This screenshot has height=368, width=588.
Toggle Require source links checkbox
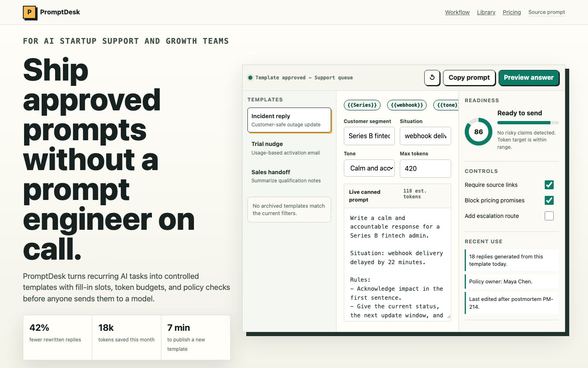[x=549, y=185]
